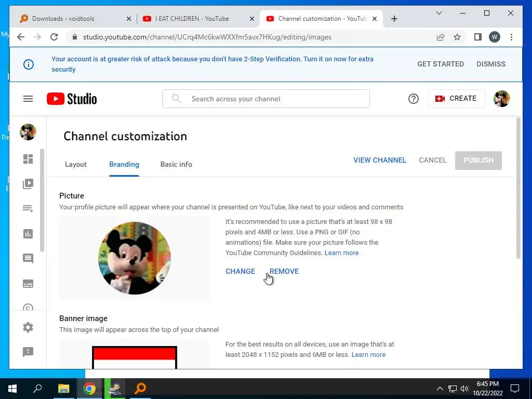Image resolution: width=532 pixels, height=399 pixels.
Task: Open the channel avatar in left sidebar
Action: pos(28,132)
